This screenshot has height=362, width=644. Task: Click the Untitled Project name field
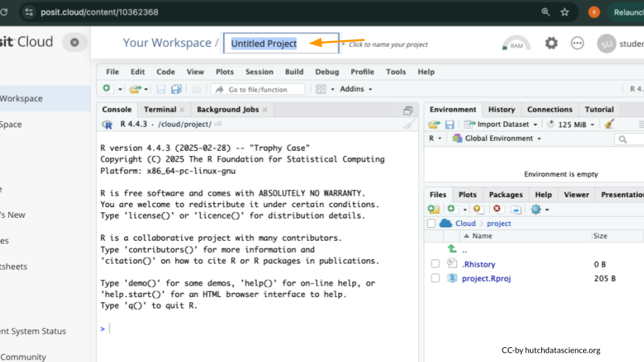click(x=281, y=43)
